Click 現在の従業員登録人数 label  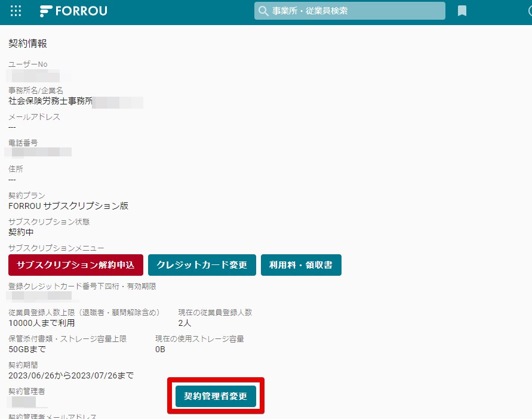pos(215,313)
